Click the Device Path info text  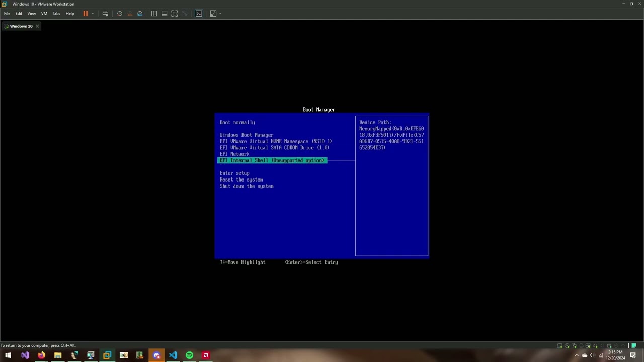click(391, 135)
